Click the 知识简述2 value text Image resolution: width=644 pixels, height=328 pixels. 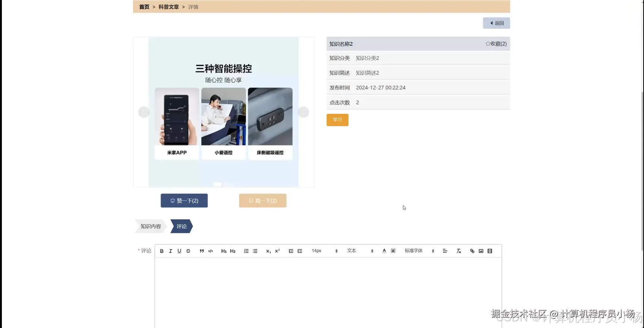[x=367, y=73]
